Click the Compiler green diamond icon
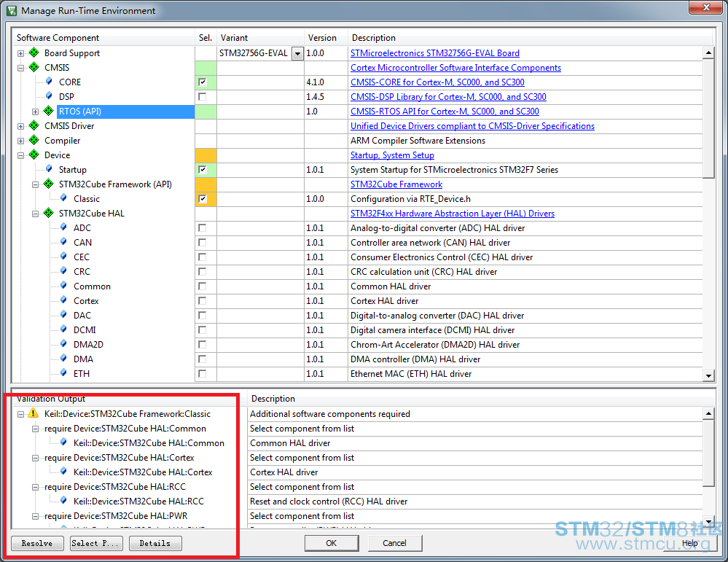This screenshot has height=562, width=728. pos(34,140)
